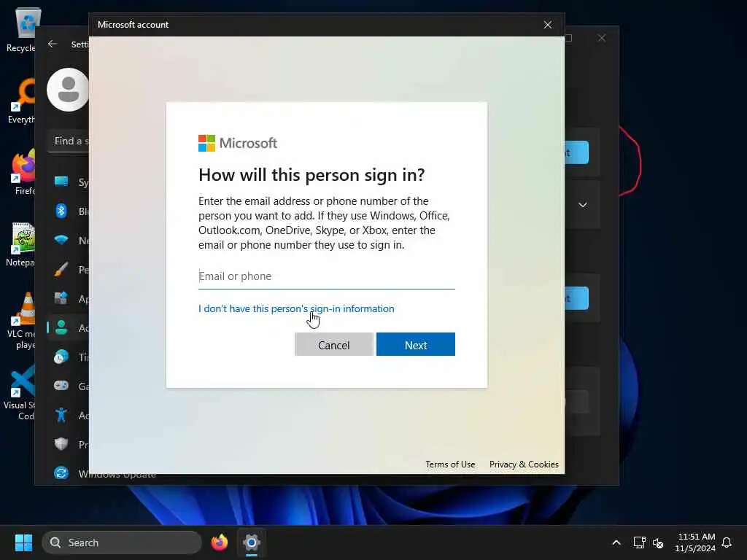Open the notification bell in taskbar
This screenshot has height=560, width=747.
[727, 542]
